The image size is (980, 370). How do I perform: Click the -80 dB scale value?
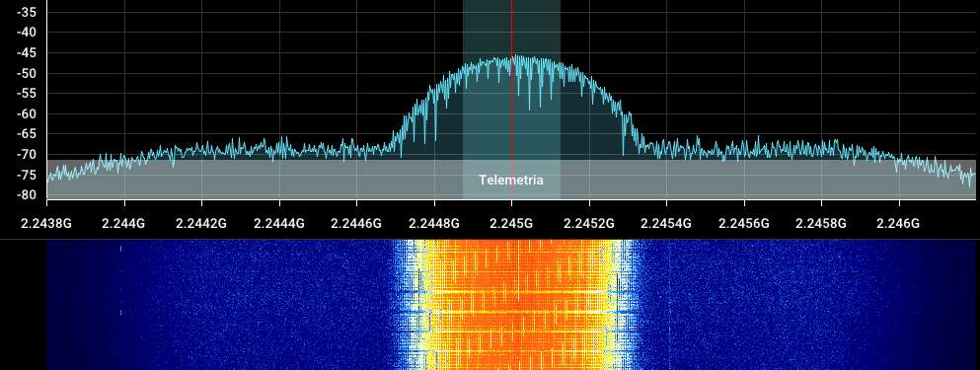pyautogui.click(x=27, y=195)
